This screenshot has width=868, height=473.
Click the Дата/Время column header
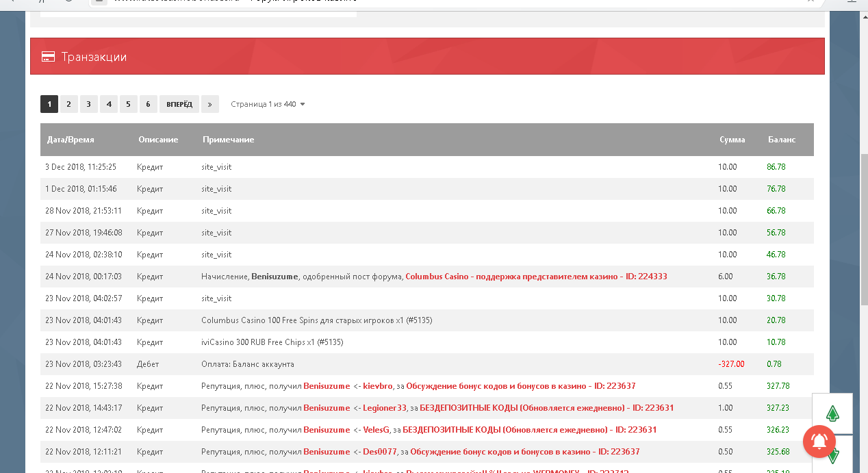coord(71,140)
